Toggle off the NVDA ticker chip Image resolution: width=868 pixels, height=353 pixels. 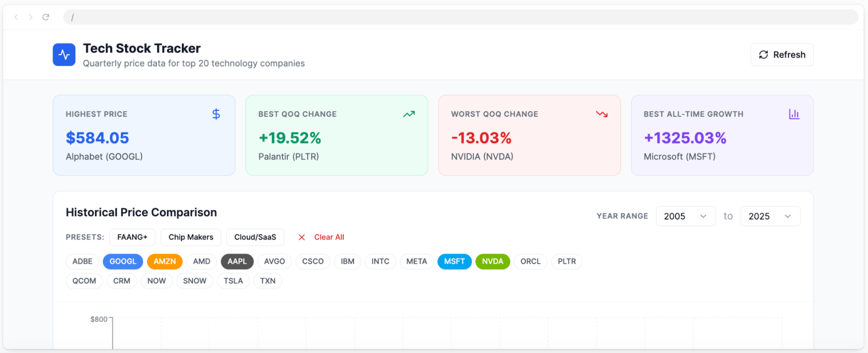pos(492,261)
